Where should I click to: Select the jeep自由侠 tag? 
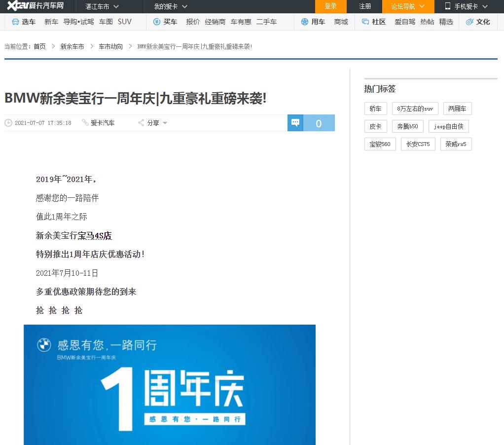tap(448, 126)
